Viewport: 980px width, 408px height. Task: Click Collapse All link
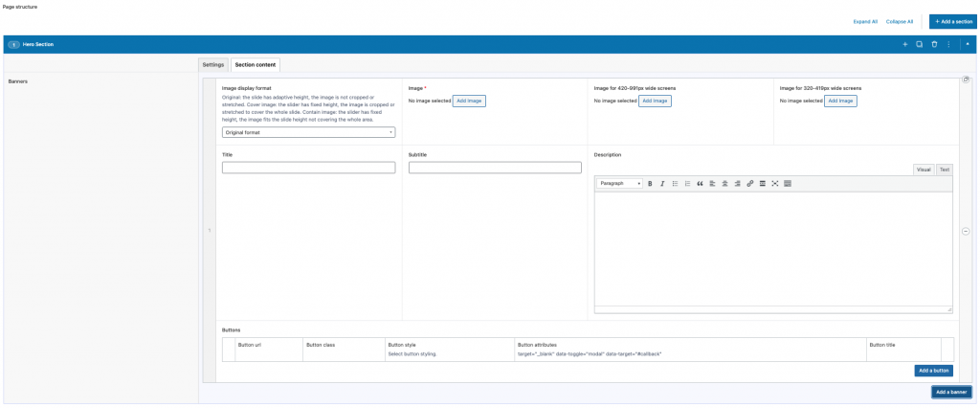(x=900, y=22)
